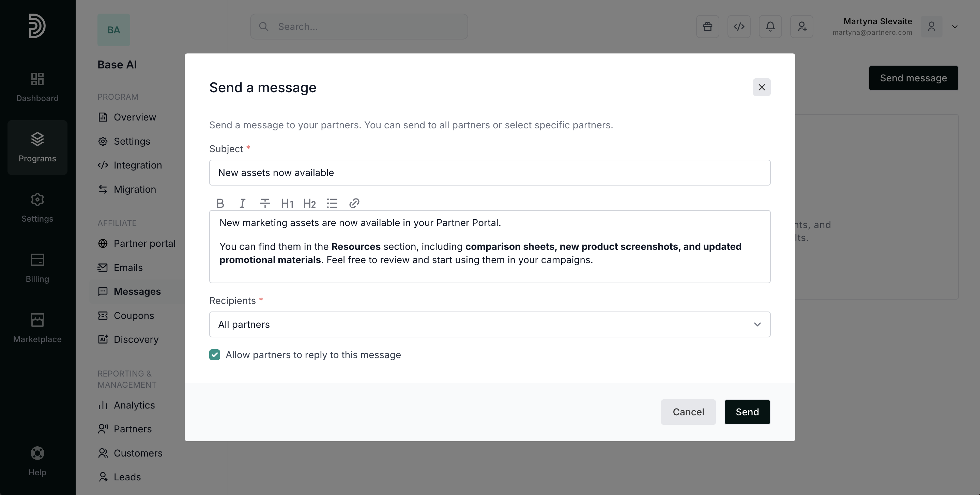Set Heading 2 style in editor
This screenshot has width=980, height=495.
[x=309, y=203]
